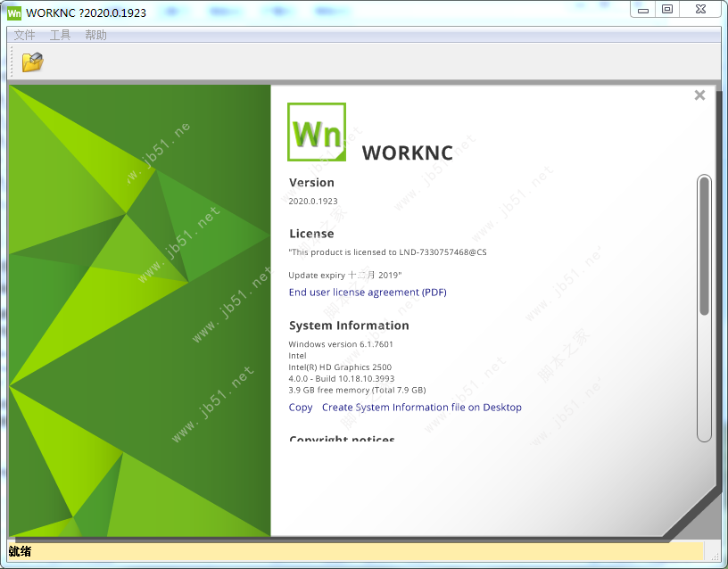Click the Wn title bar application icon
Screen dimensions: 728x569
(14, 13)
